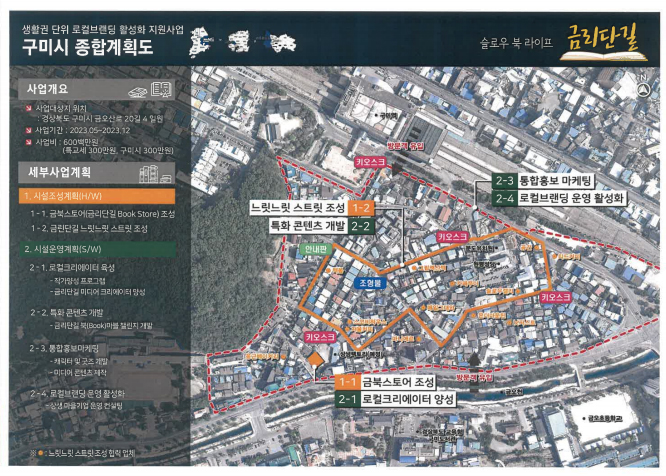666x476 pixels.
Task: Click the 금리단길 미디어 크리에이터 양성 sub-item
Action: point(98,292)
